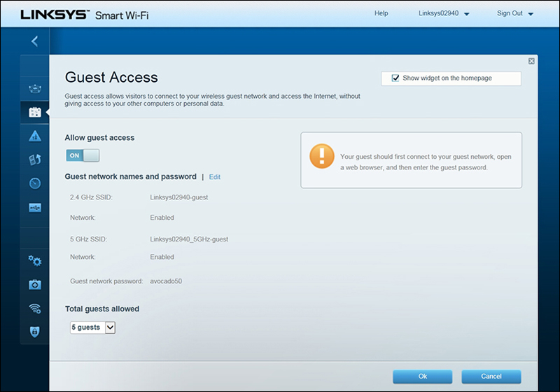
Task: Click Enabled status under 5 GHz SSID
Action: 162,257
